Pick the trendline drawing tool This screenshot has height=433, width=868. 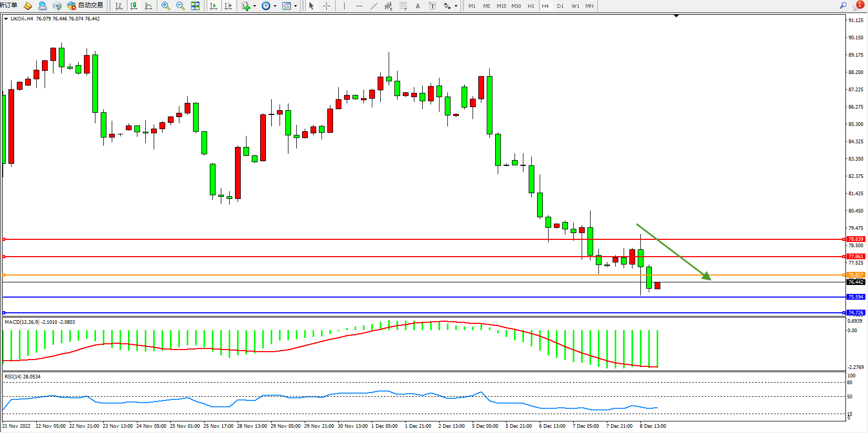(x=373, y=6)
